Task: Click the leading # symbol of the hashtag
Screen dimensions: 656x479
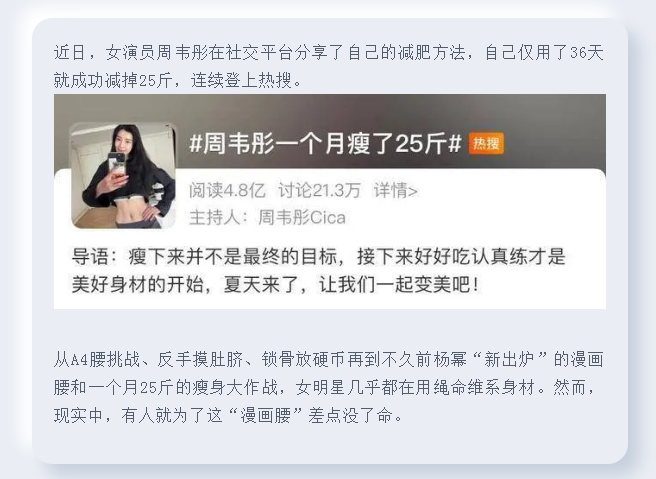Action: pos(196,144)
